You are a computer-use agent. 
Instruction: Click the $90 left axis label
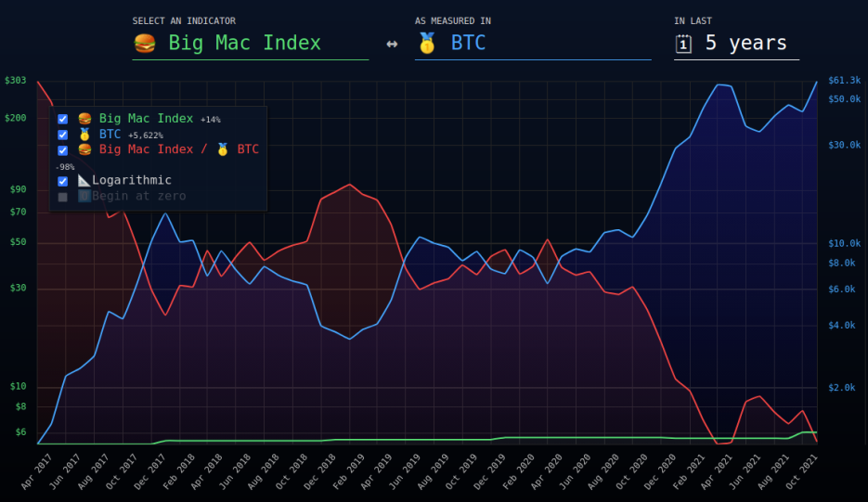(19, 189)
